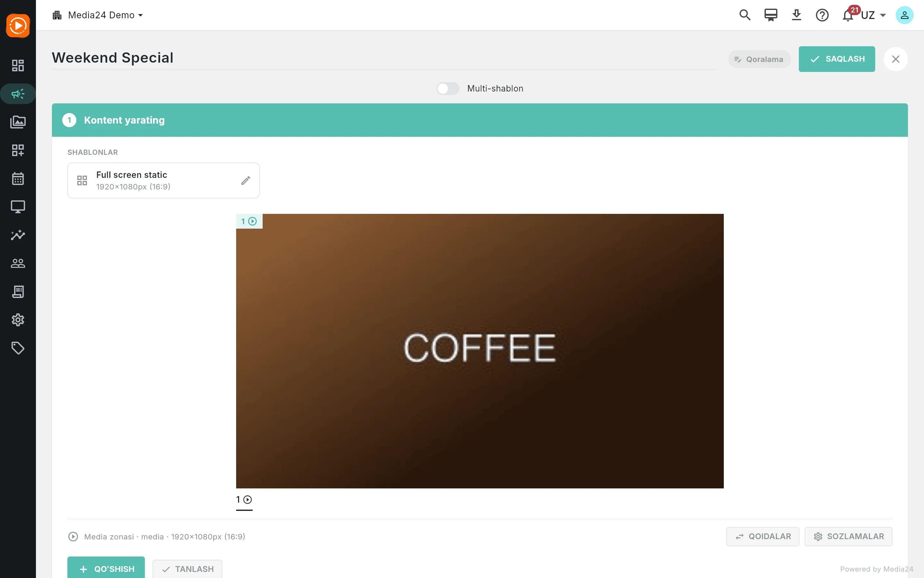Click the download icon in header
This screenshot has width=924, height=578.
point(797,15)
